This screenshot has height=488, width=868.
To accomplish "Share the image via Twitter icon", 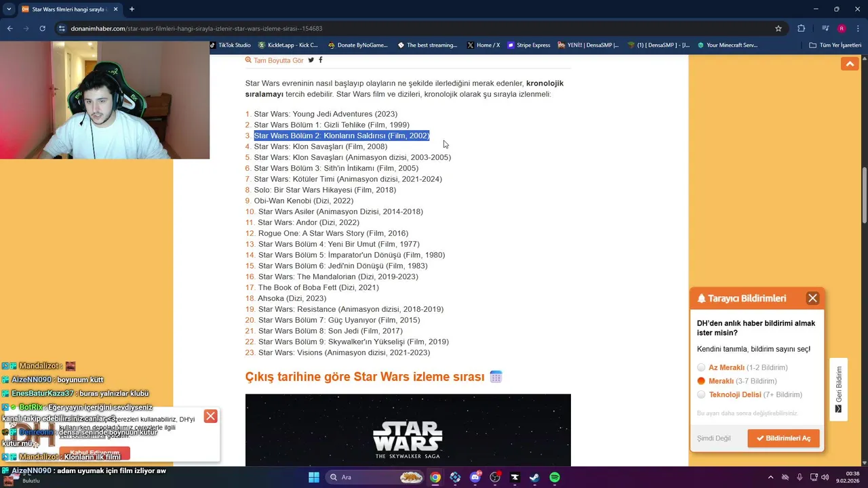I will 311,60.
